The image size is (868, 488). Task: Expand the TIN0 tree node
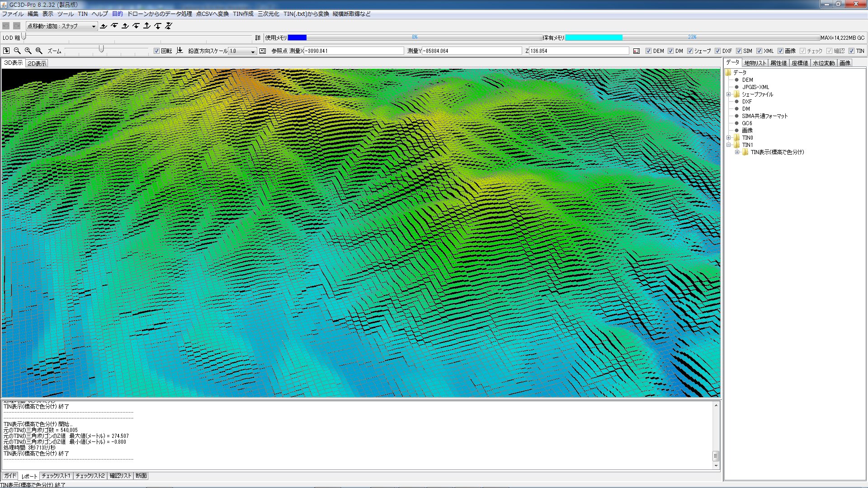[x=729, y=138]
